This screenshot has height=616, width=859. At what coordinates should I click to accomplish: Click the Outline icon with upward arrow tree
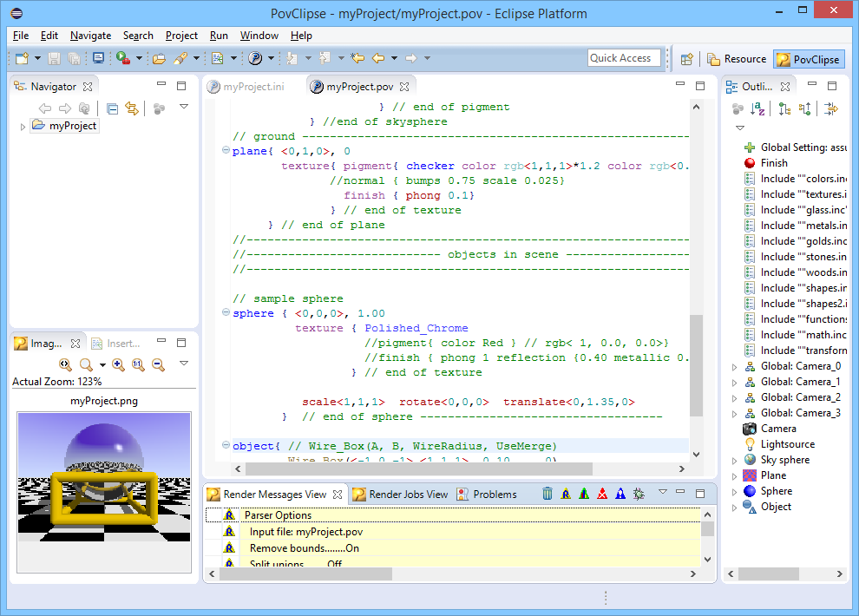pyautogui.click(x=804, y=109)
